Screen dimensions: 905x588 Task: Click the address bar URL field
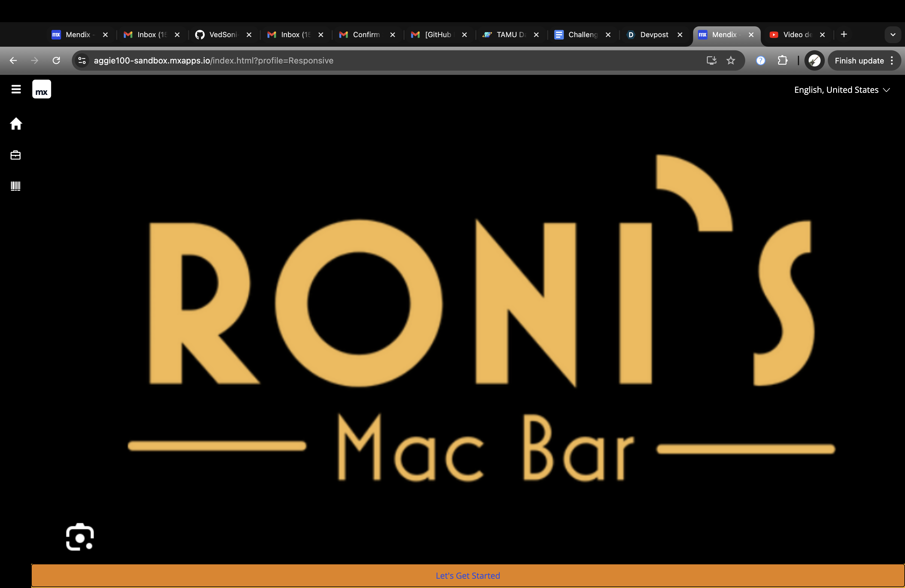[x=380, y=60]
